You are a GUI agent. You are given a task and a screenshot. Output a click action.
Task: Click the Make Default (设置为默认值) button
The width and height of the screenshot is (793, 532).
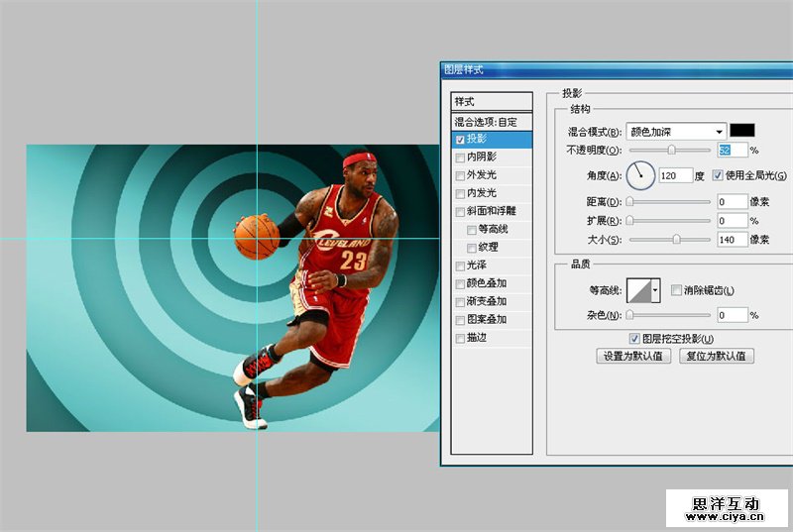634,356
